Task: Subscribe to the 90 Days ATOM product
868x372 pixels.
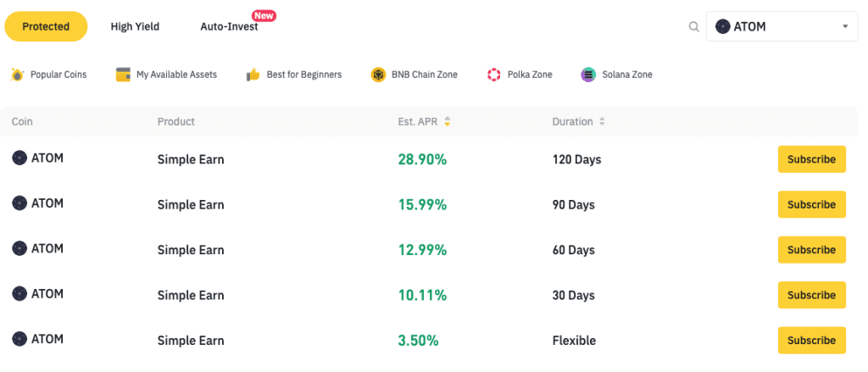Action: (x=811, y=205)
